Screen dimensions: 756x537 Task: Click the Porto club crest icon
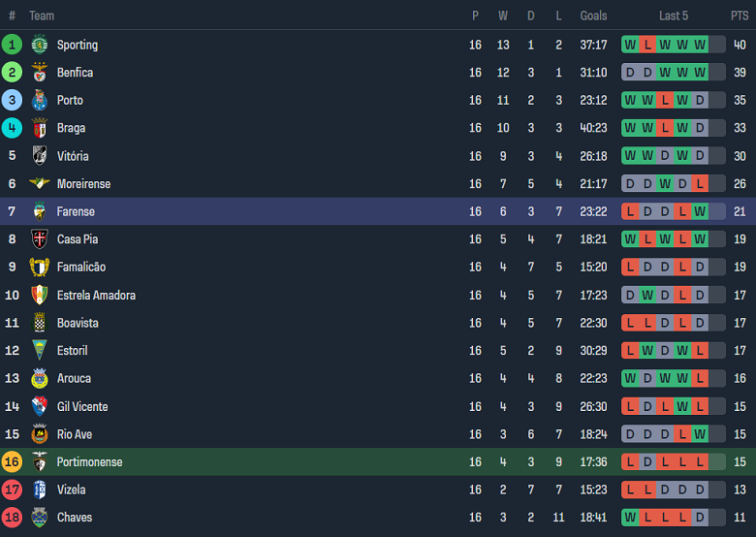click(40, 100)
